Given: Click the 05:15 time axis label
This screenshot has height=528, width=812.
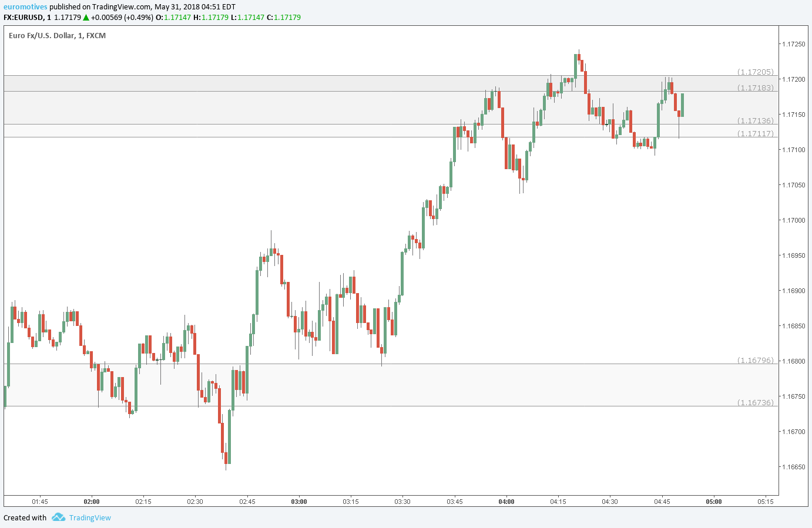Looking at the screenshot, I should click(766, 502).
